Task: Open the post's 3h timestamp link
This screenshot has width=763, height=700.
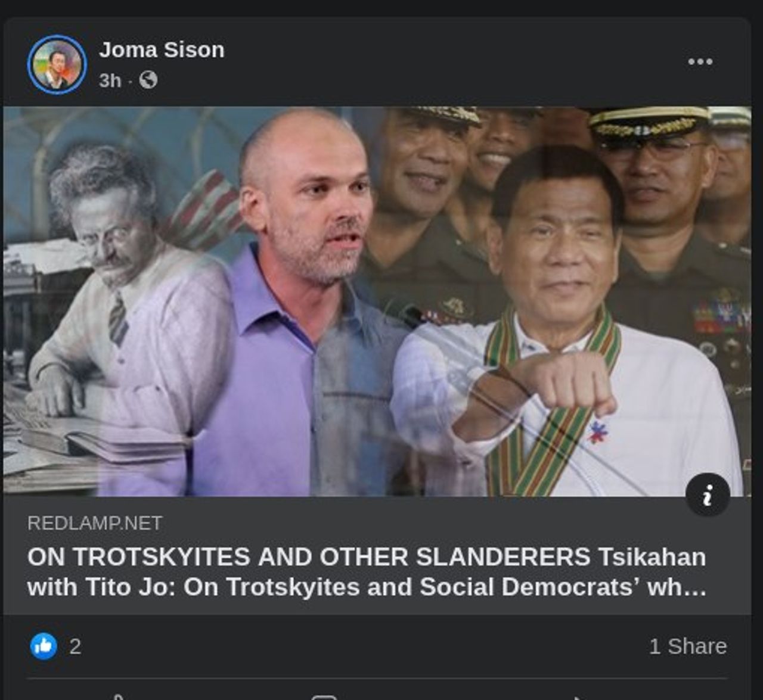Action: [110, 80]
